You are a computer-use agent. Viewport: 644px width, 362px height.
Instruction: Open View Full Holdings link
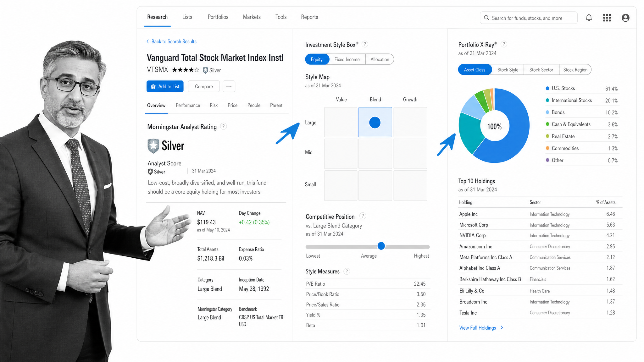point(478,328)
